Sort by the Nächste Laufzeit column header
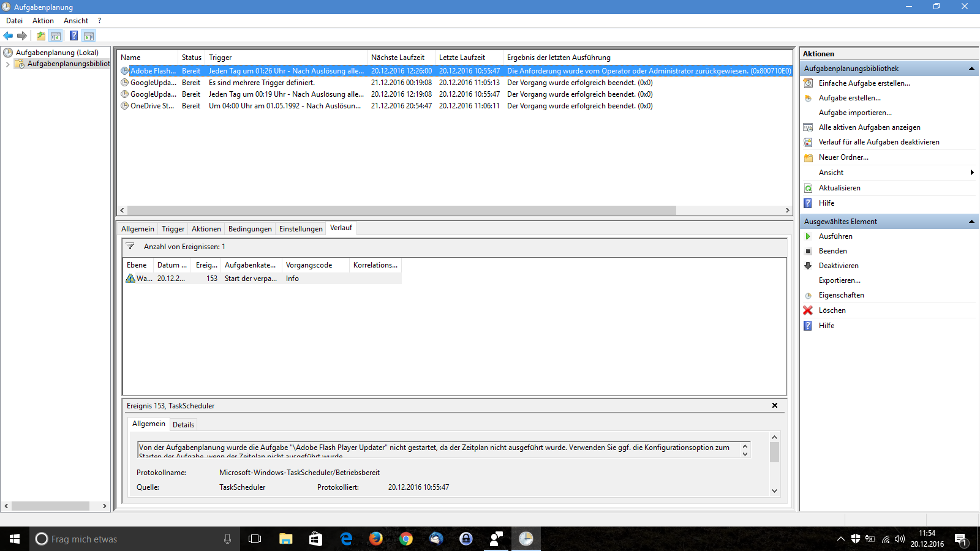980x551 pixels. pyautogui.click(x=401, y=58)
